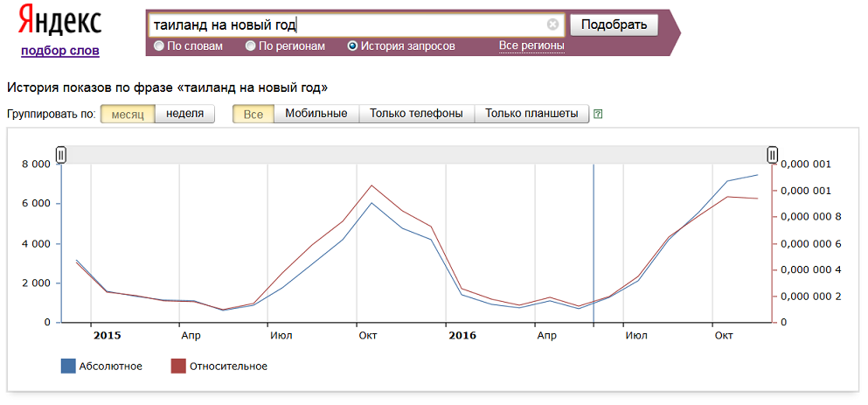The width and height of the screenshot is (868, 405).
Task: Open the green question mark help icon
Action: coord(597,114)
